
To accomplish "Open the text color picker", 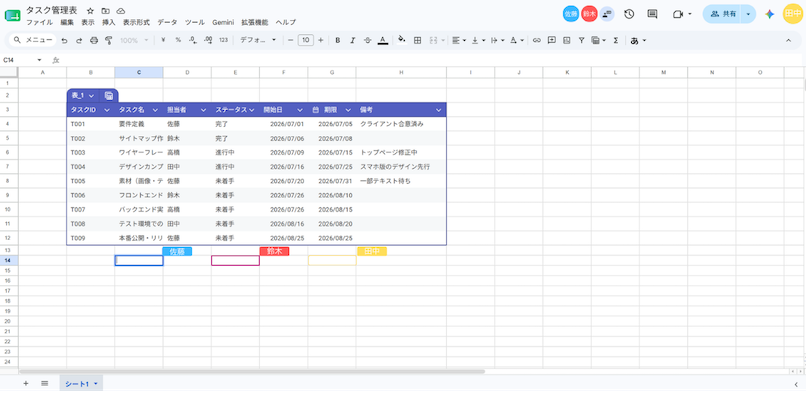I will pos(382,40).
